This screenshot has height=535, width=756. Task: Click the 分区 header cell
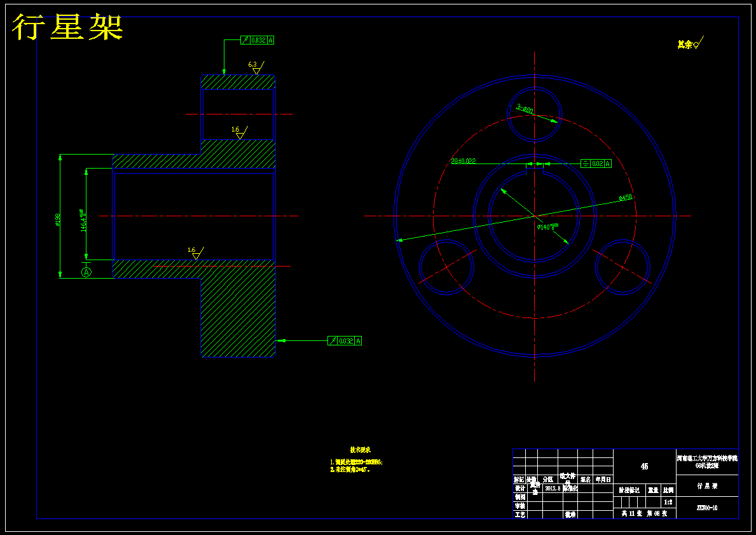(x=547, y=480)
